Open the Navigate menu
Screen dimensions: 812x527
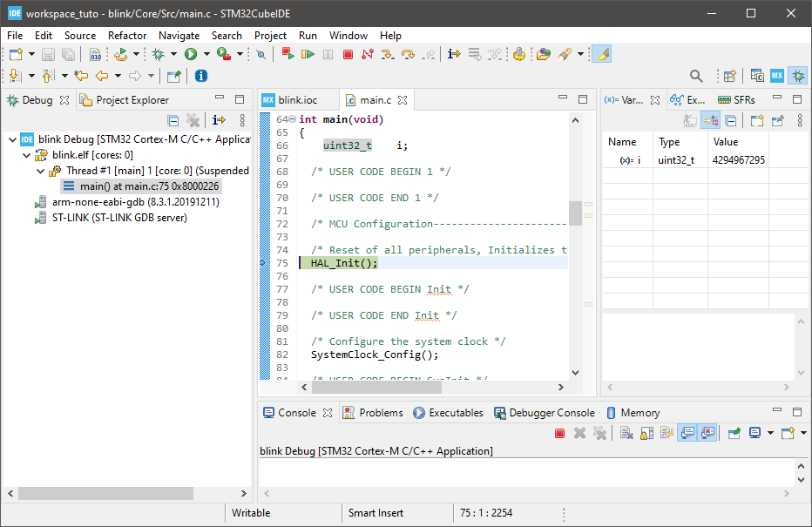(x=179, y=35)
